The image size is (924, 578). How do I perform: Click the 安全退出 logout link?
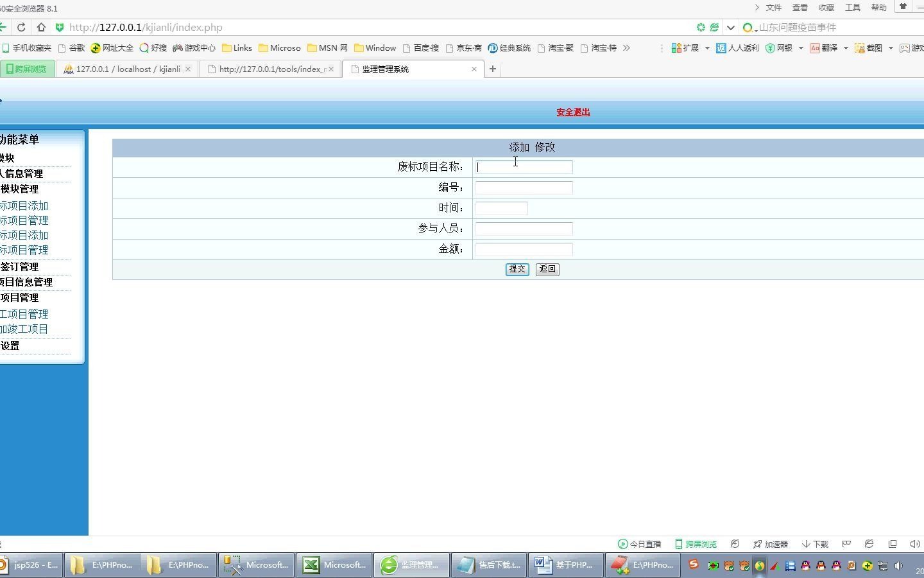[573, 112]
